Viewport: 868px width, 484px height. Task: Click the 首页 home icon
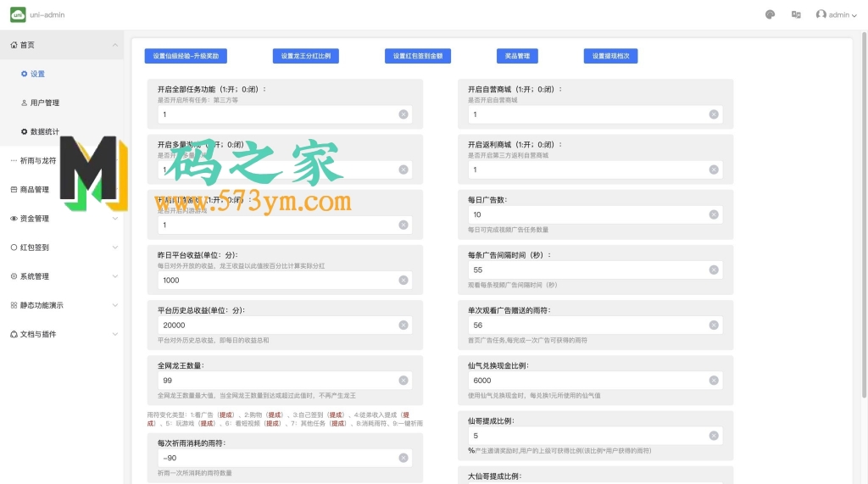click(14, 45)
